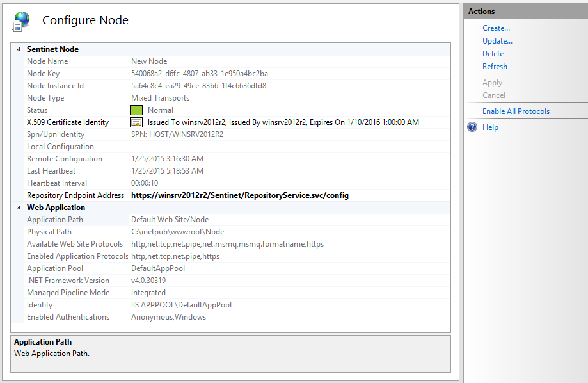The height and width of the screenshot is (383, 588).
Task: Click the grayed Apply action
Action: click(x=492, y=83)
